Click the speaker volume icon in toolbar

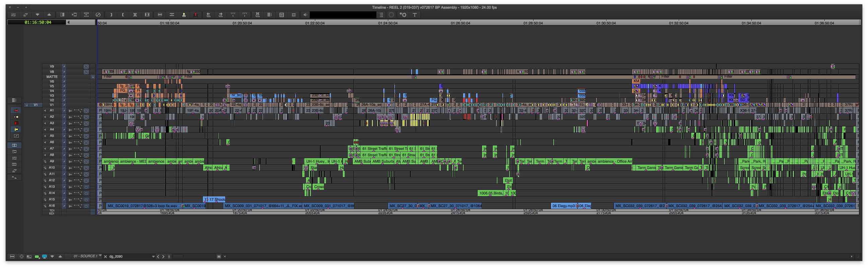305,15
